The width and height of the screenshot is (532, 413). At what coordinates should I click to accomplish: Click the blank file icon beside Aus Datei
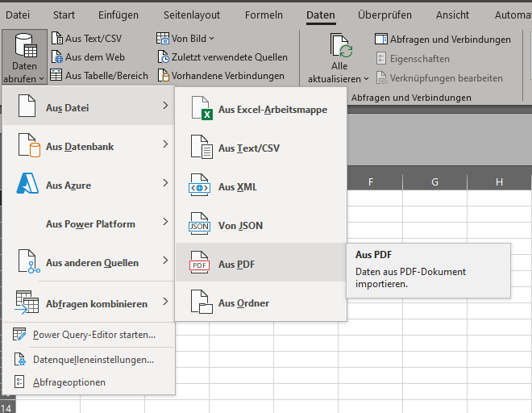click(27, 106)
